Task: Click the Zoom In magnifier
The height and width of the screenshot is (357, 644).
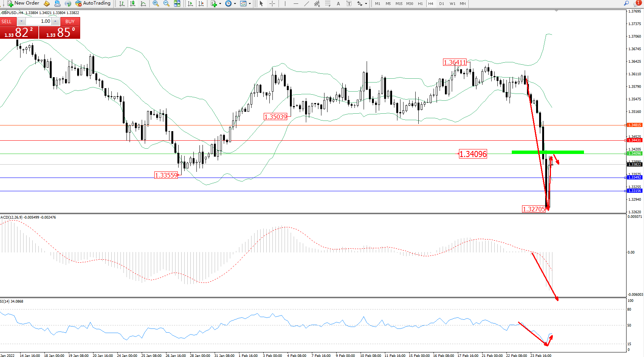Action: [x=156, y=4]
